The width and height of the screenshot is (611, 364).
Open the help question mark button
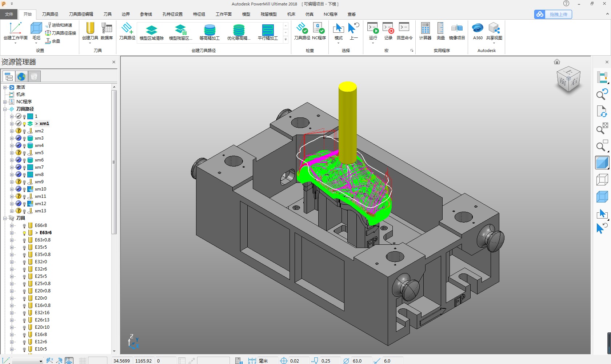[566, 4]
